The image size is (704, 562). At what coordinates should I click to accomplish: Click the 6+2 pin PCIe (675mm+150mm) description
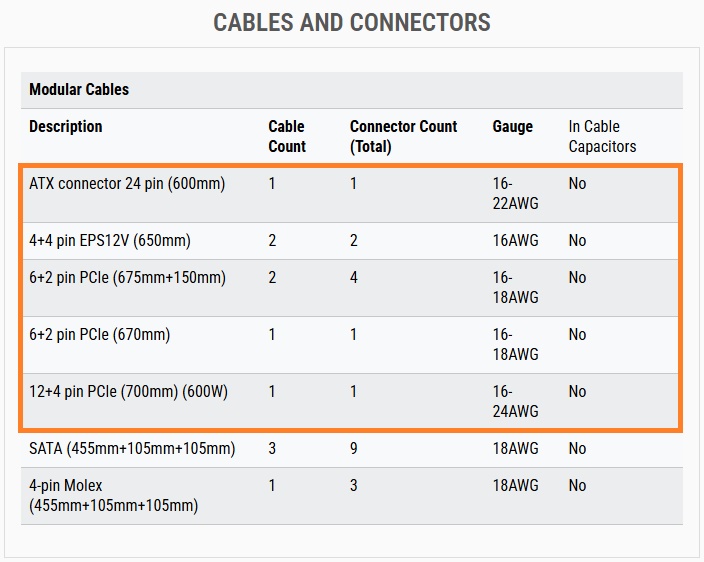[127, 277]
